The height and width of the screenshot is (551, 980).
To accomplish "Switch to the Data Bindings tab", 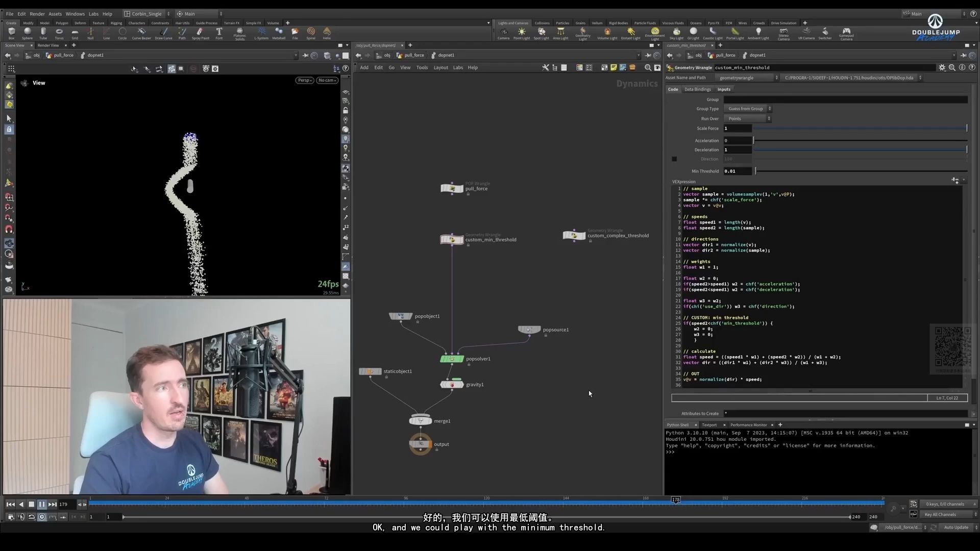I will (x=697, y=89).
